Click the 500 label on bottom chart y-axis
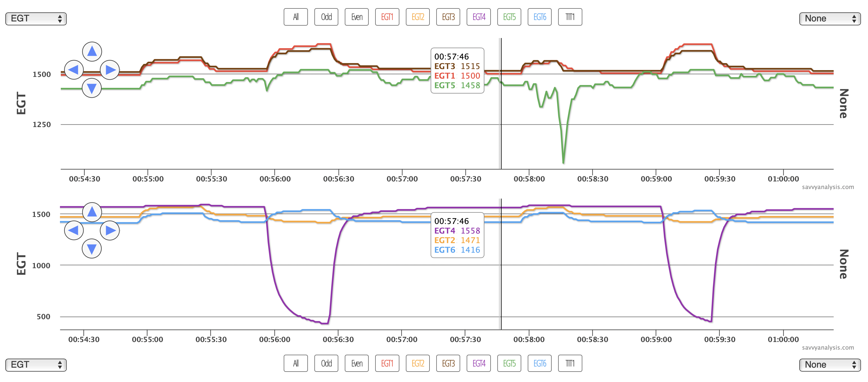This screenshot has height=382, width=868. [43, 317]
